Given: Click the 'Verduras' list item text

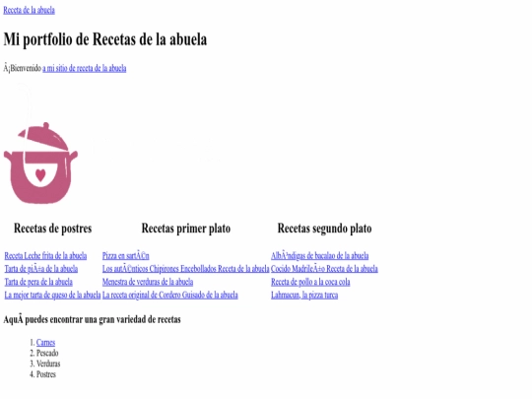Looking at the screenshot, I should click(x=48, y=364).
